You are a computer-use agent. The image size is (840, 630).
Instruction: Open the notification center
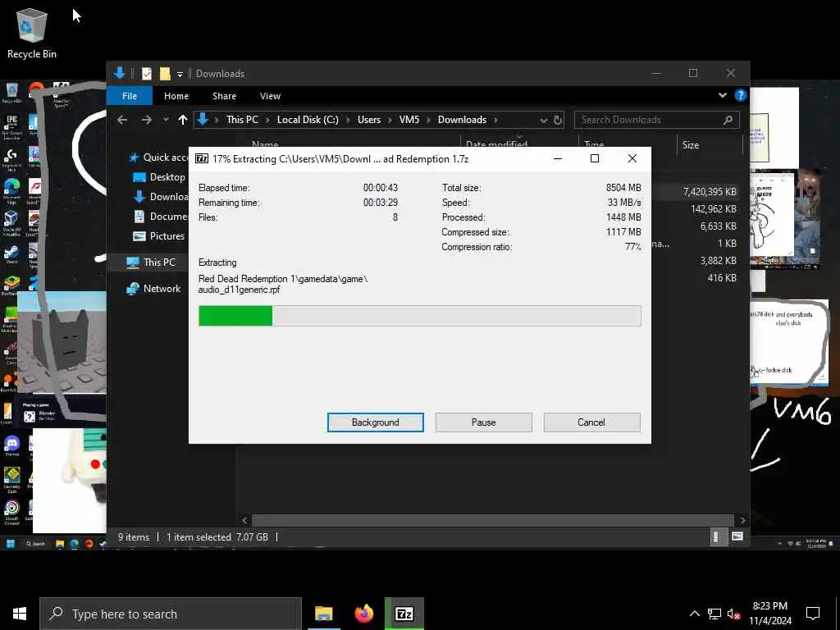[x=813, y=614]
